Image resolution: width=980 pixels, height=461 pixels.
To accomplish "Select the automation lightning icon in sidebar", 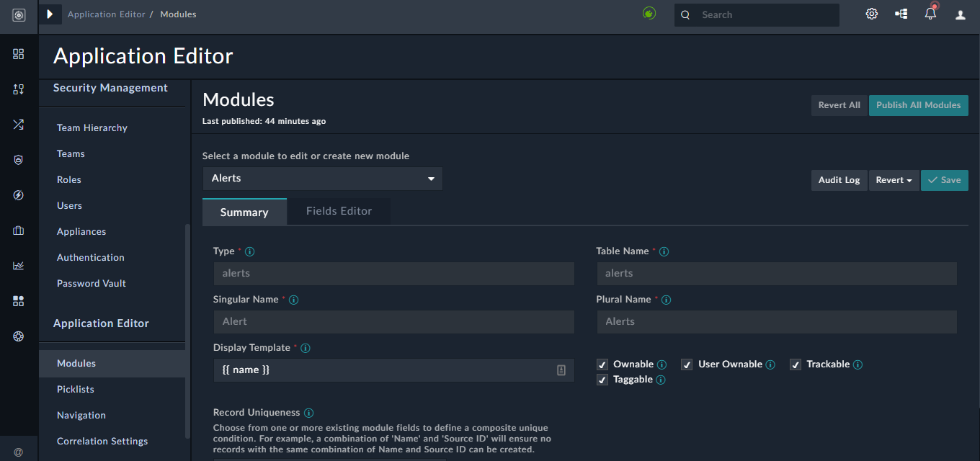I will 18,194.
